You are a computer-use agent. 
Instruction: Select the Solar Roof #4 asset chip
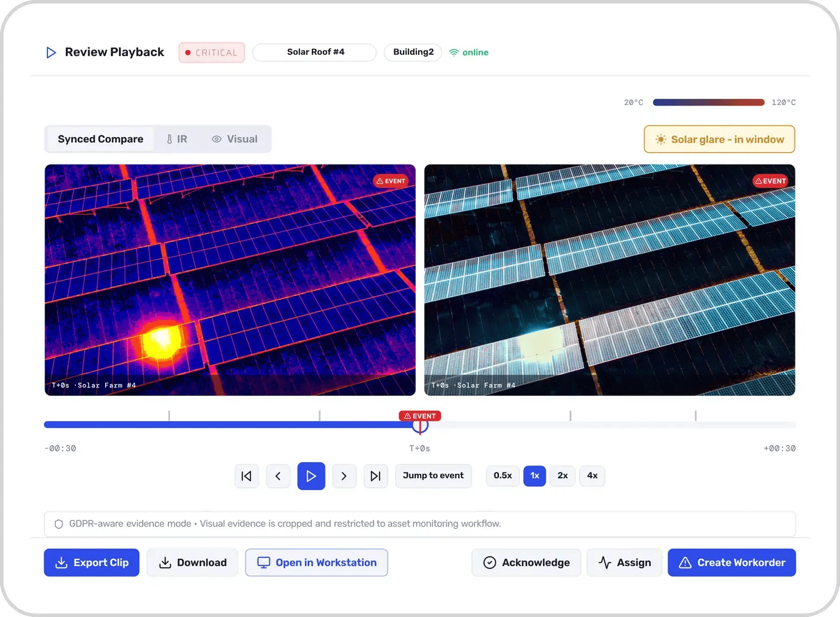point(315,52)
